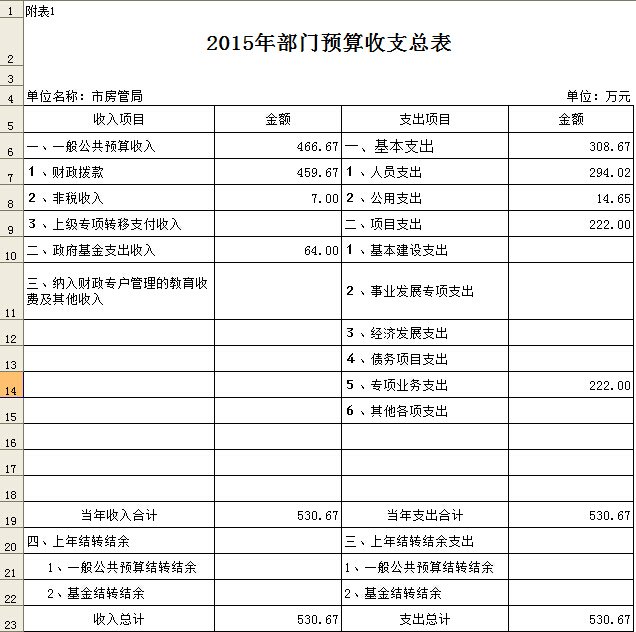Select the 收入项目 column heading cell

click(119, 119)
